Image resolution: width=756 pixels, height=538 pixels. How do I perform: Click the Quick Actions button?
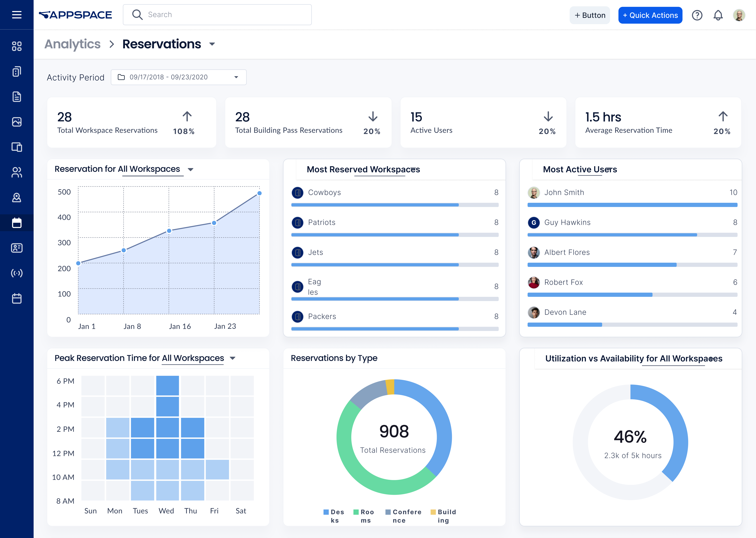click(x=650, y=15)
